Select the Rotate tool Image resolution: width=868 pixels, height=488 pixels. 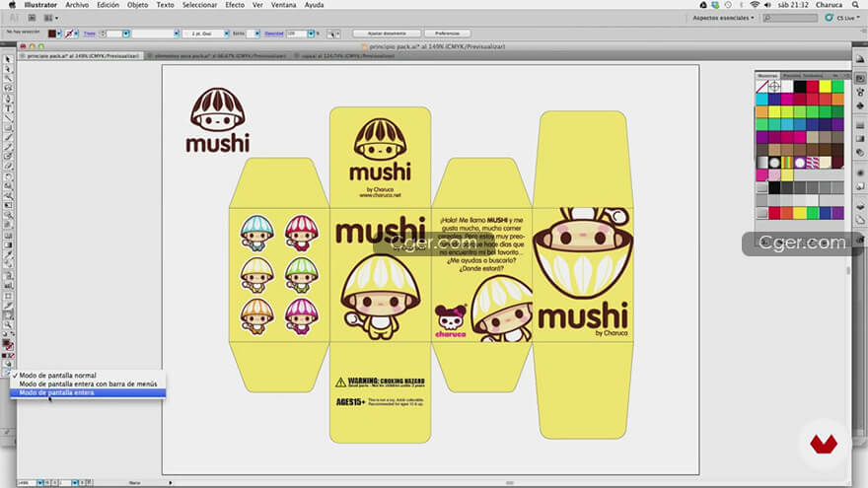tap(8, 176)
